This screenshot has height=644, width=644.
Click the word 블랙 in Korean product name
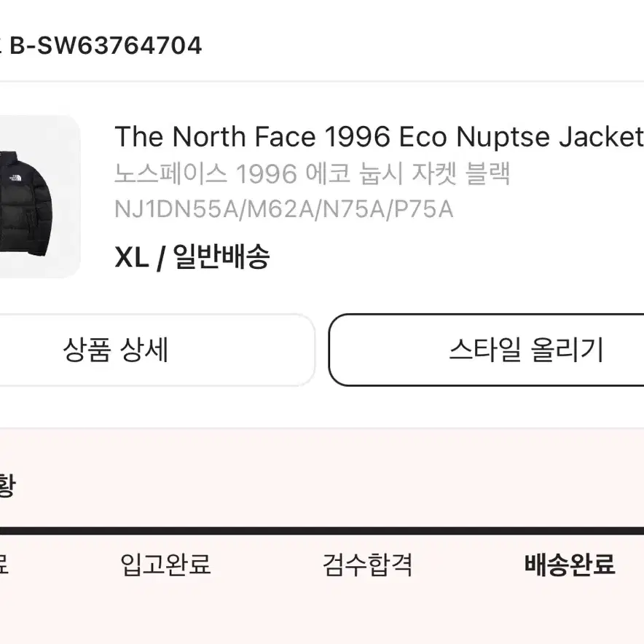pyautogui.click(x=487, y=173)
